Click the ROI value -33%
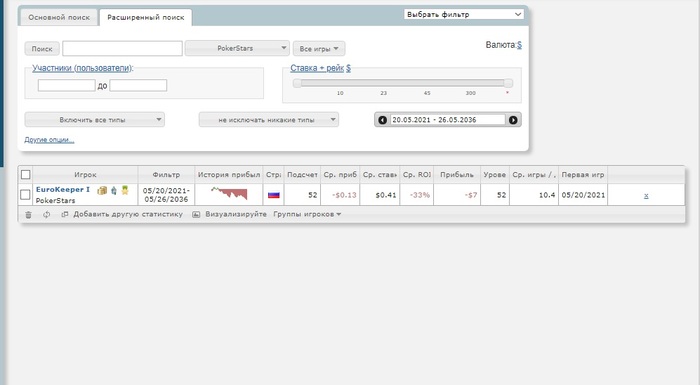700x385 pixels. (x=420, y=195)
